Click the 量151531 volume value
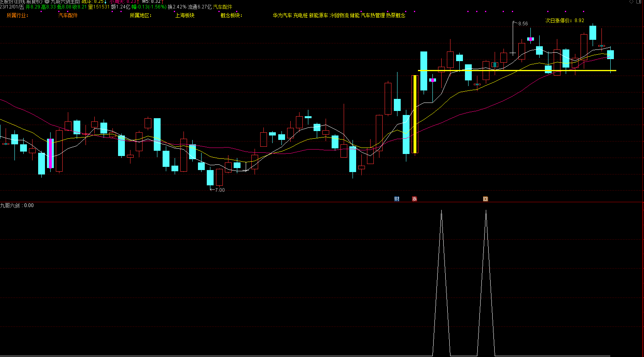Viewport: 644px width, 357px height. (x=99, y=7)
